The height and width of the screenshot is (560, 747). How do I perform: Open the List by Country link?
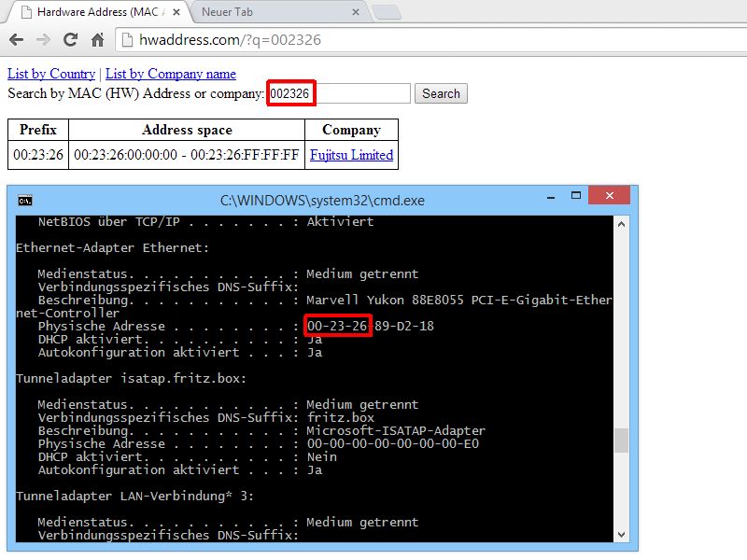[x=51, y=74]
